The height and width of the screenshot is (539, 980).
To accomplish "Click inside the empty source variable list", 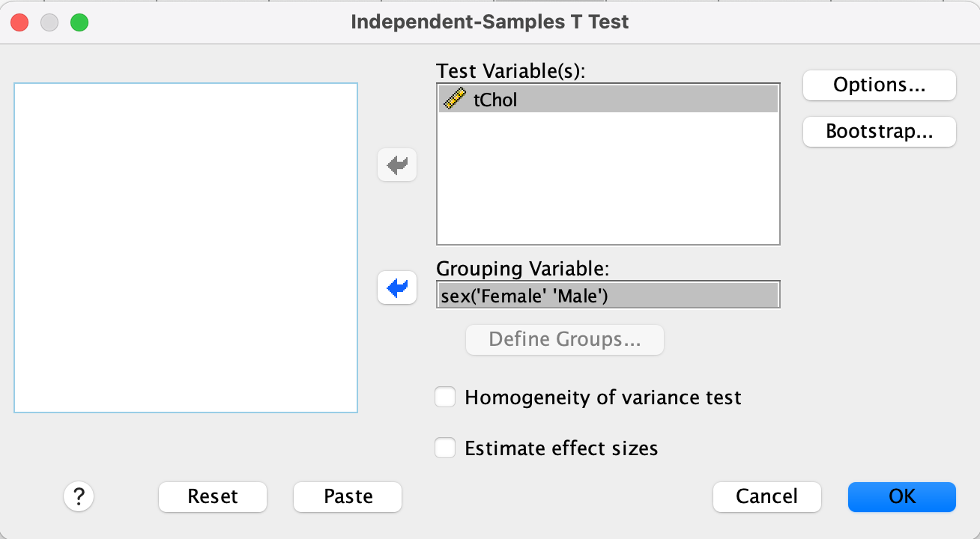I will pos(186,247).
